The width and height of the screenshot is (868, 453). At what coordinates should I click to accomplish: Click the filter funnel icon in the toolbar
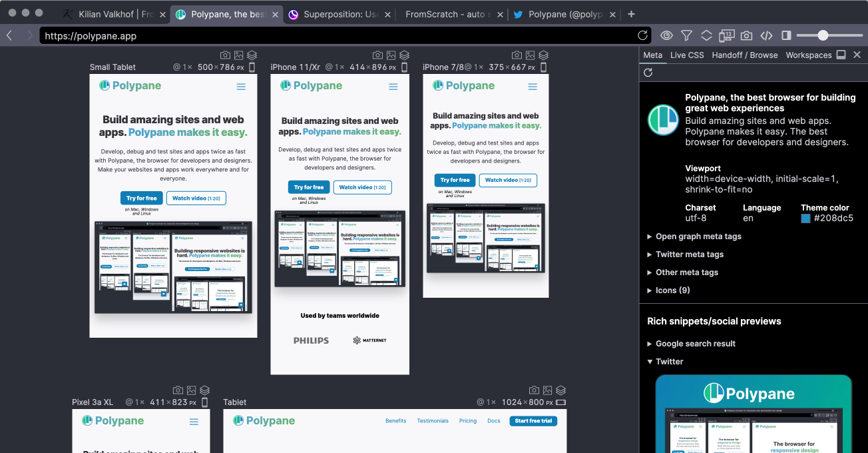(x=686, y=35)
